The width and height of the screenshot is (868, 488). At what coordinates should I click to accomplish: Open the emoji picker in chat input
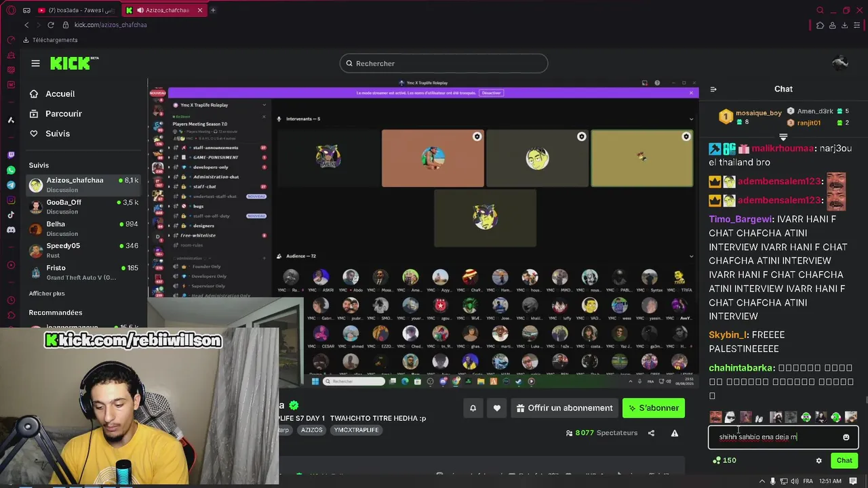(846, 437)
